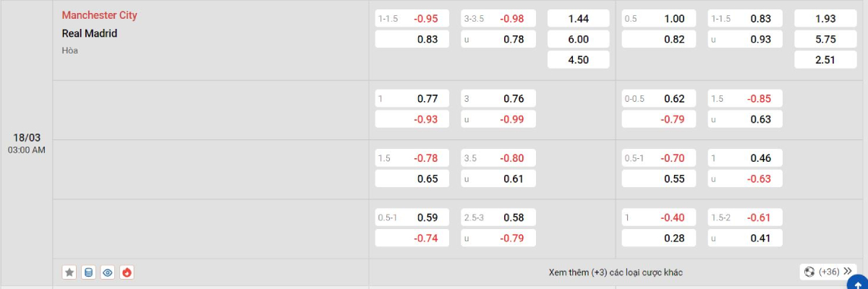Click the star favorite icon
This screenshot has width=868, height=289.
69,272
